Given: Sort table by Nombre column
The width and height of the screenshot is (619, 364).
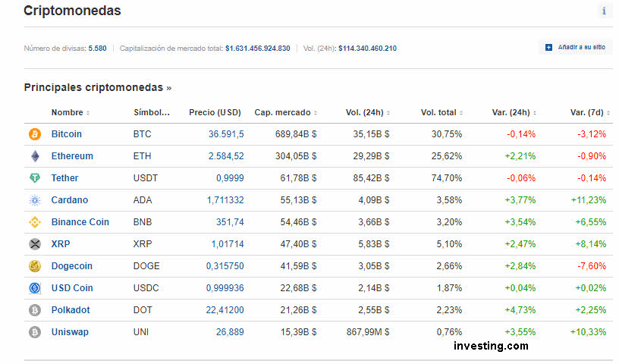Looking at the screenshot, I should (x=70, y=112).
